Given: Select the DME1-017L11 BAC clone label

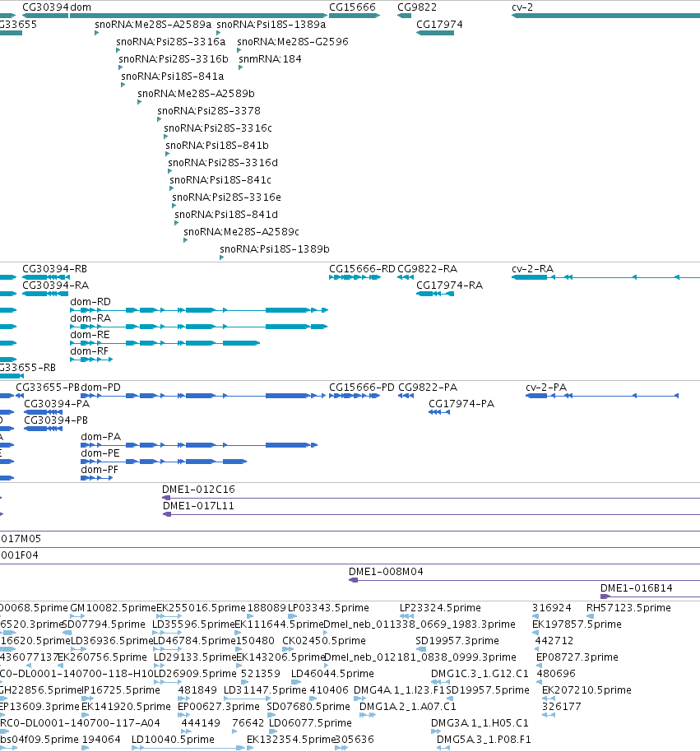Looking at the screenshot, I should [198, 505].
